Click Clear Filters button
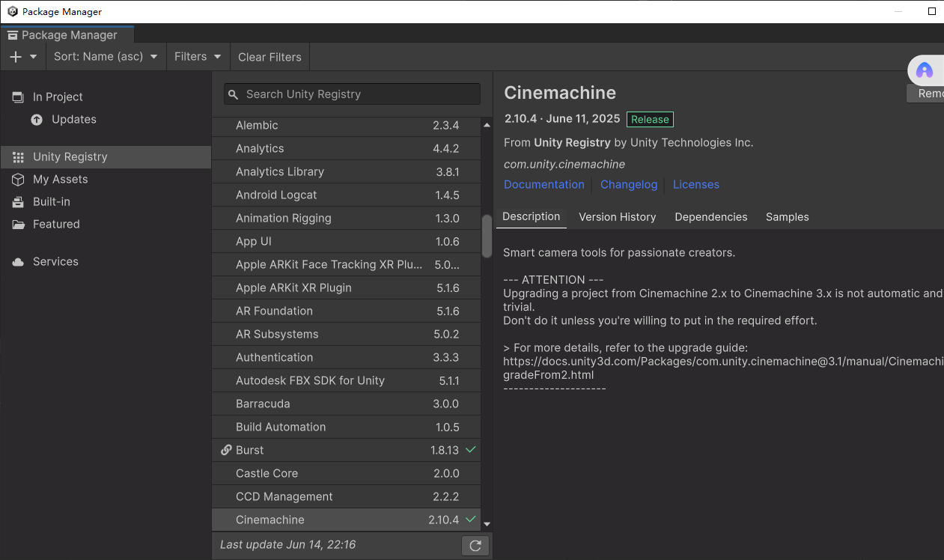The width and height of the screenshot is (944, 560). (x=270, y=57)
